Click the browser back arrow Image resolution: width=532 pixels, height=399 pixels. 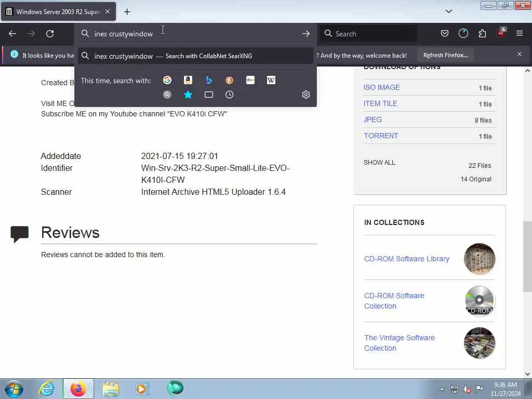tap(12, 34)
